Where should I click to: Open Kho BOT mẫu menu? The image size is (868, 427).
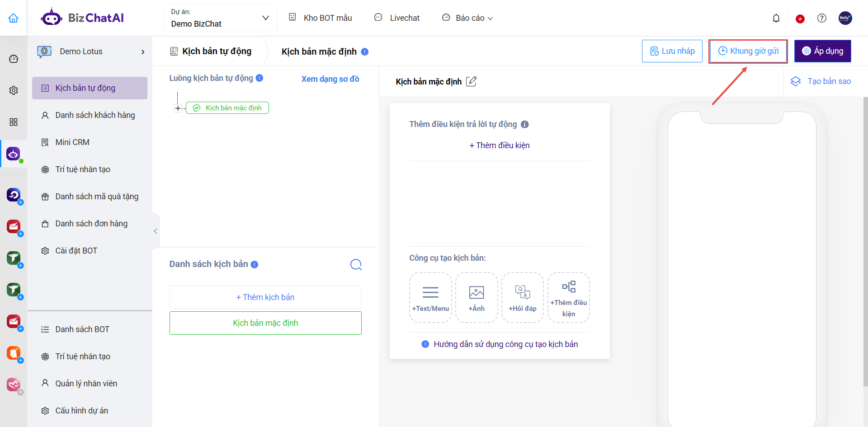[320, 18]
